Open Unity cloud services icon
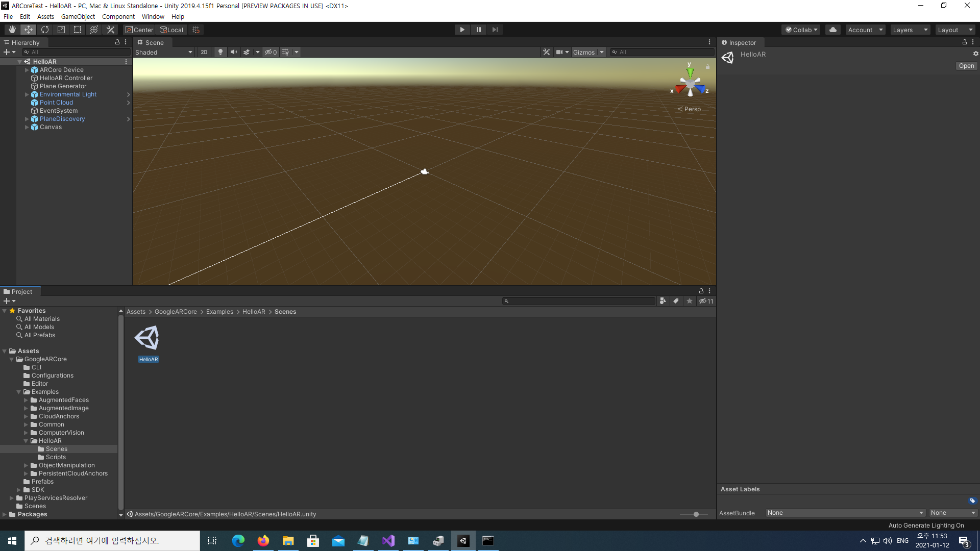 833,30
